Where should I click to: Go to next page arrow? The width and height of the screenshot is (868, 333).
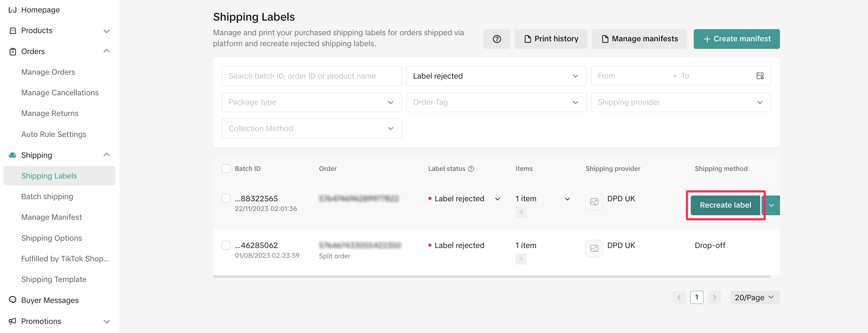point(714,297)
